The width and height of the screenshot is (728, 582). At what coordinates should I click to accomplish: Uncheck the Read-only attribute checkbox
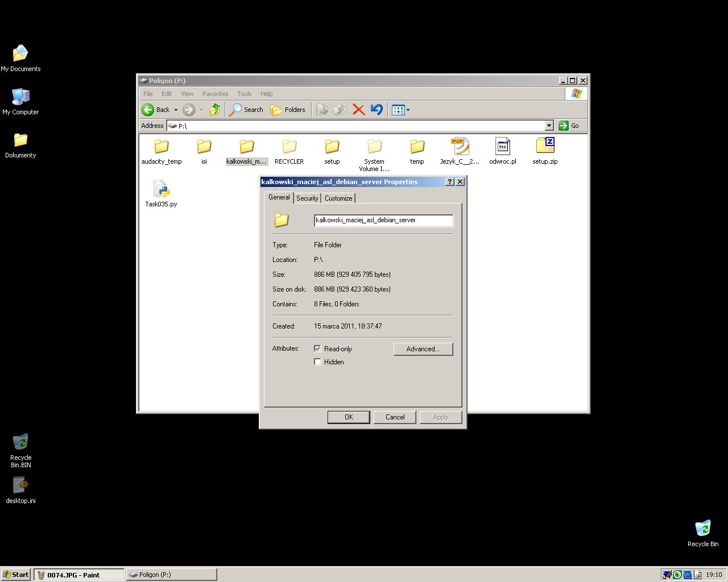tap(317, 348)
